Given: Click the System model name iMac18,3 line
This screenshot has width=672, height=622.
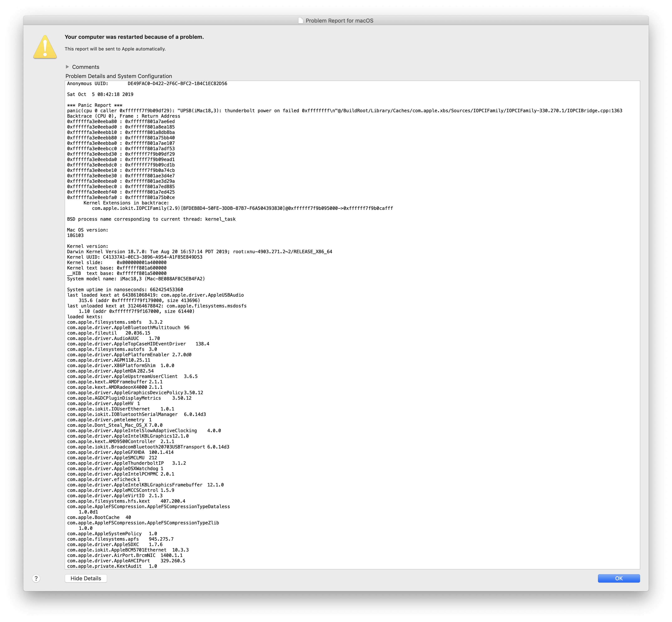Looking at the screenshot, I should (x=136, y=279).
